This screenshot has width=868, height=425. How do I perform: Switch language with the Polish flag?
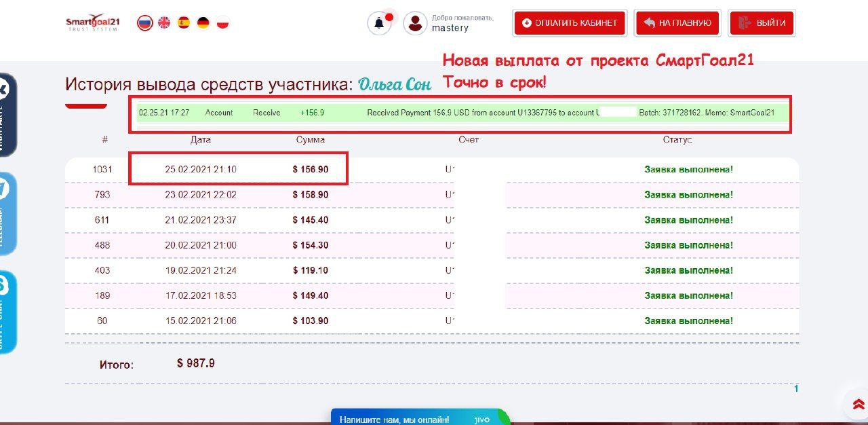click(x=223, y=22)
